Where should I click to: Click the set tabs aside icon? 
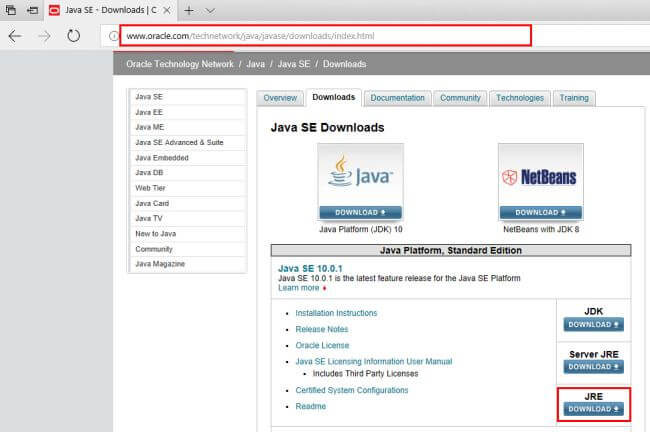click(x=32, y=10)
